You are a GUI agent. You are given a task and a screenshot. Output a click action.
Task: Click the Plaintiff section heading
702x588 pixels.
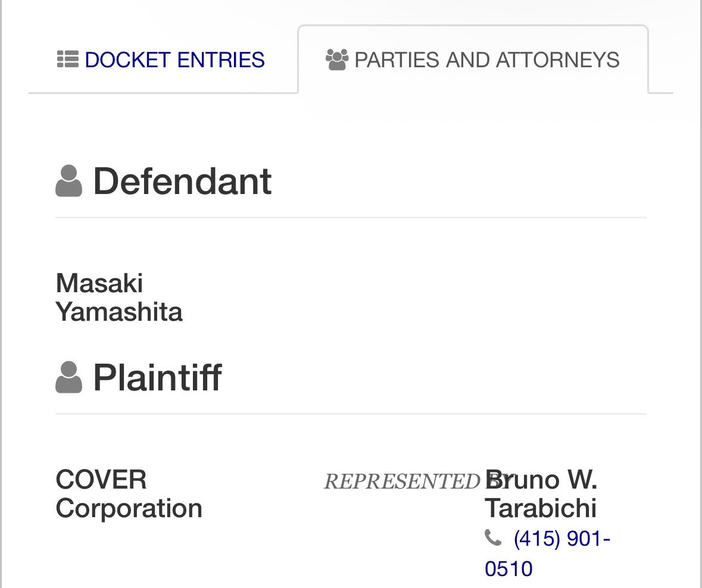click(x=157, y=377)
